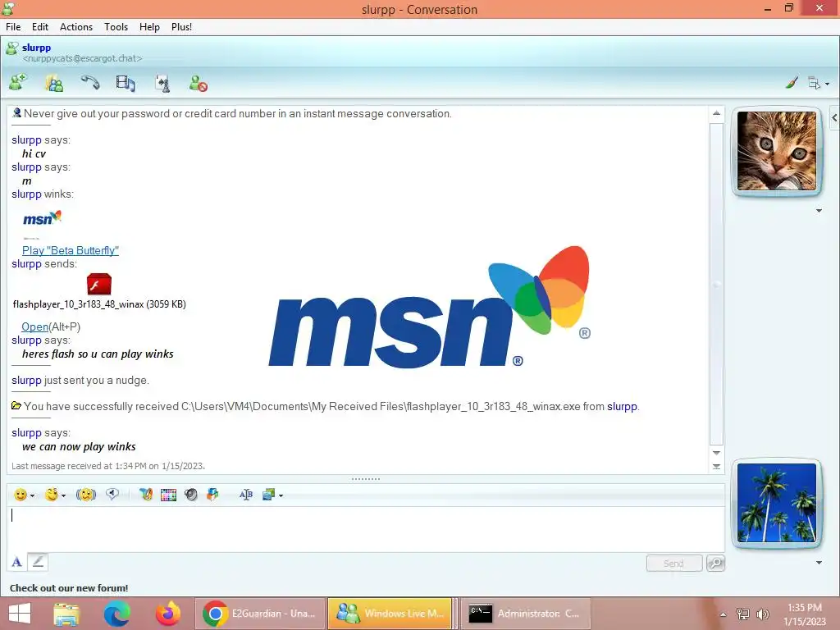840x630 pixels.
Task: Open the Actions menu
Action: coord(76,27)
